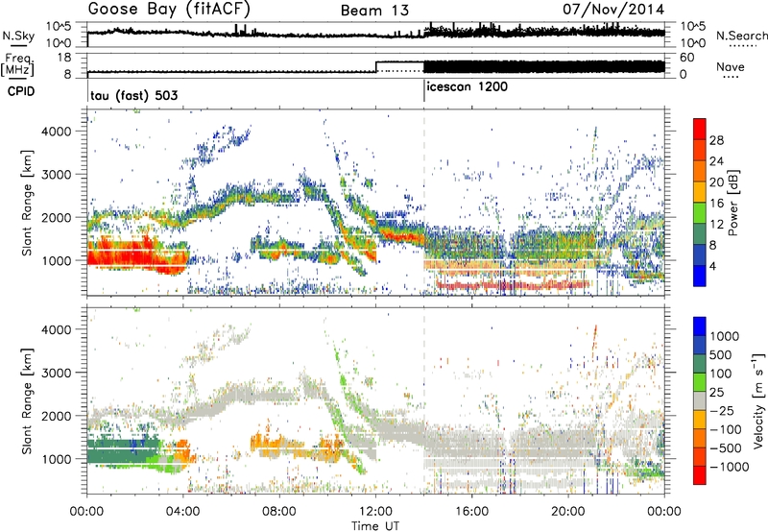Click the vertical CPID marker line at icescan start

tap(424, 91)
